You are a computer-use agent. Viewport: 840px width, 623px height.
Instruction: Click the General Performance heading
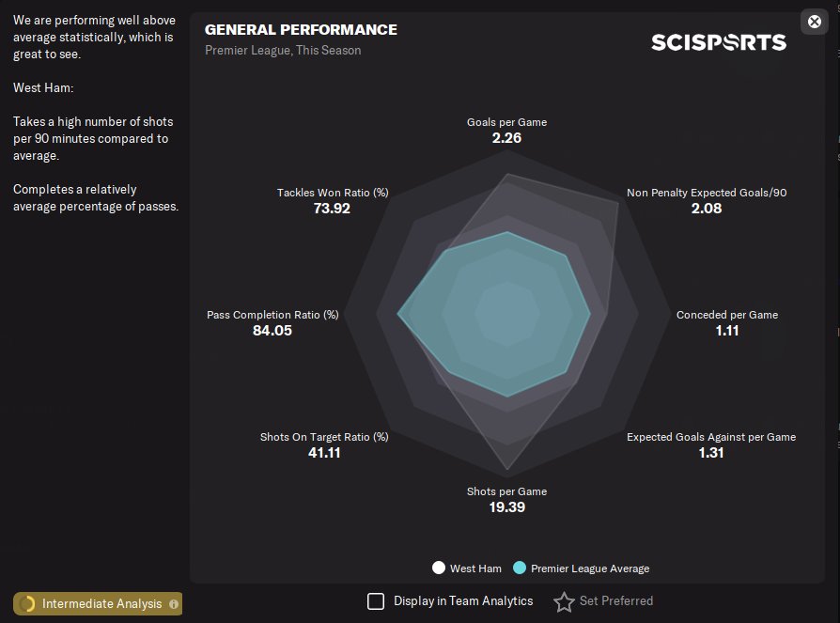(x=301, y=30)
